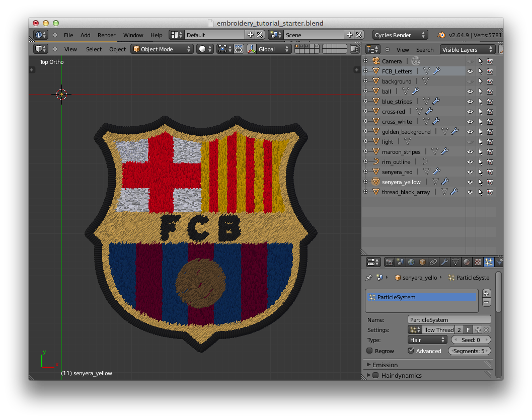Open the File menu
This screenshot has height=420, width=532.
click(68, 35)
